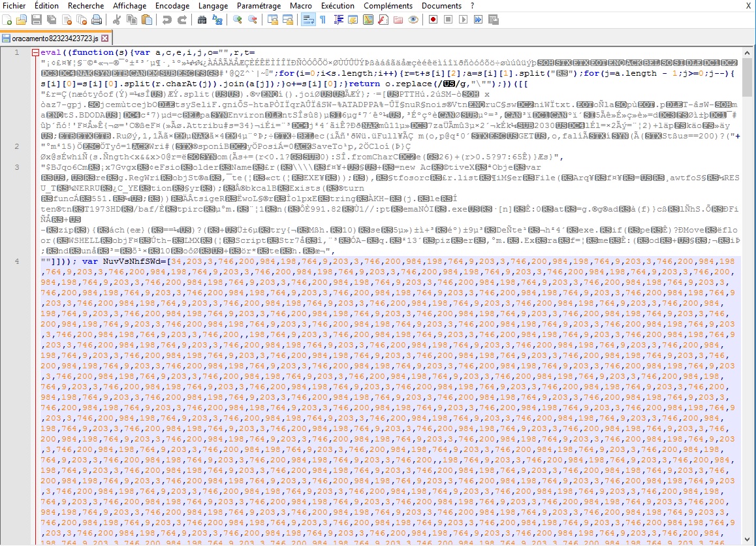Open Find dialog with binoculars icon
Image resolution: width=756 pixels, height=546 pixels.
(x=202, y=20)
